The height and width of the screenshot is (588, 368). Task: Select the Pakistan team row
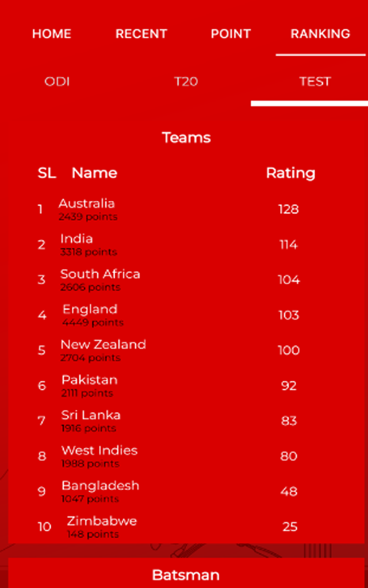(x=186, y=385)
